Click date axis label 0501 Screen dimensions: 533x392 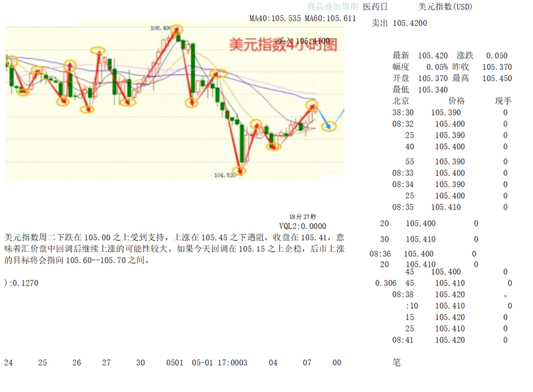click(x=175, y=363)
